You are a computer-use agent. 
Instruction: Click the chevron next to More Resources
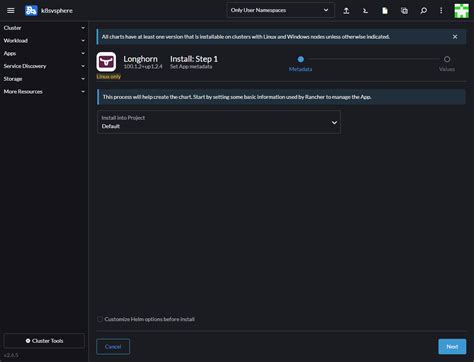click(x=83, y=92)
